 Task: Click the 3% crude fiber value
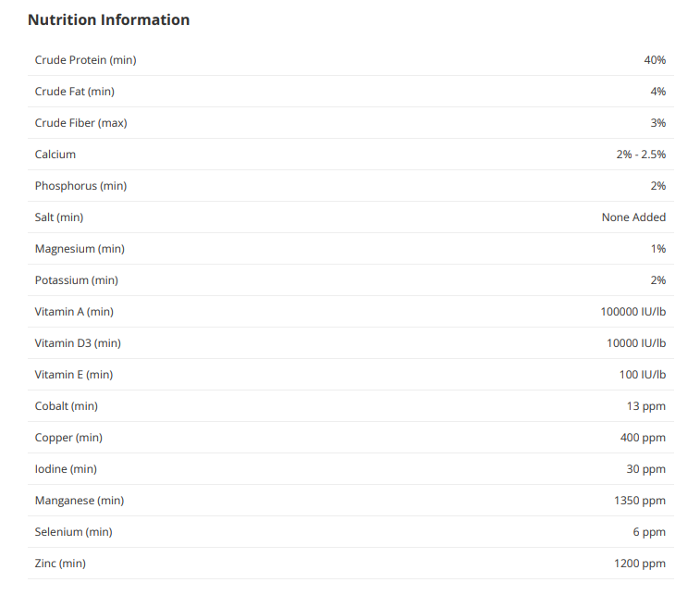658,123
